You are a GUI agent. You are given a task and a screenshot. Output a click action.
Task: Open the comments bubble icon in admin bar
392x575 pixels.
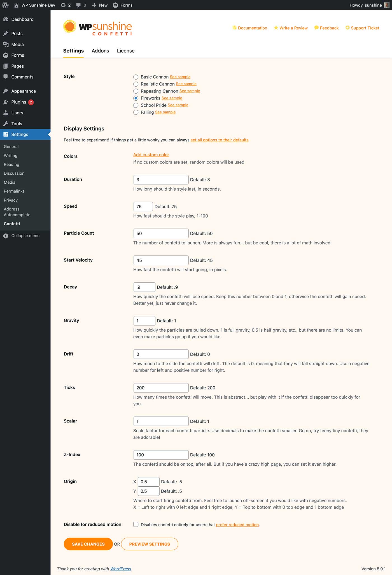click(78, 5)
